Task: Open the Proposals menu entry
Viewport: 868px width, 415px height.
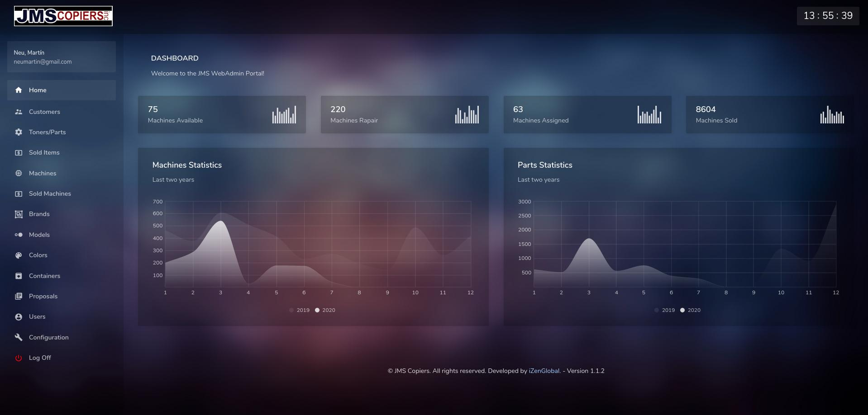Action: (43, 296)
